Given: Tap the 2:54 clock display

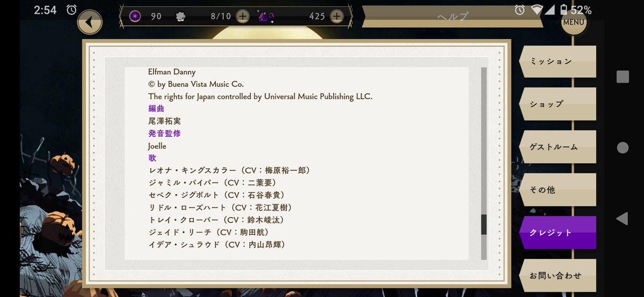Looking at the screenshot, I should [45, 10].
